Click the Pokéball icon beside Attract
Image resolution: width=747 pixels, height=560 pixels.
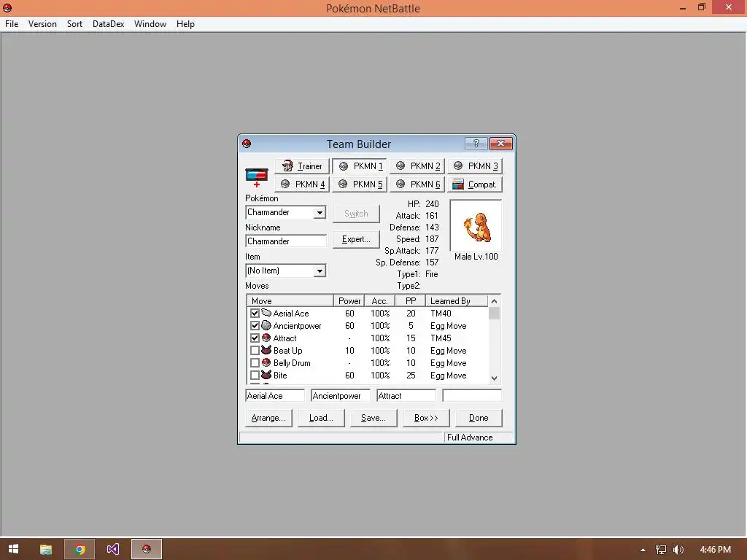coord(266,338)
